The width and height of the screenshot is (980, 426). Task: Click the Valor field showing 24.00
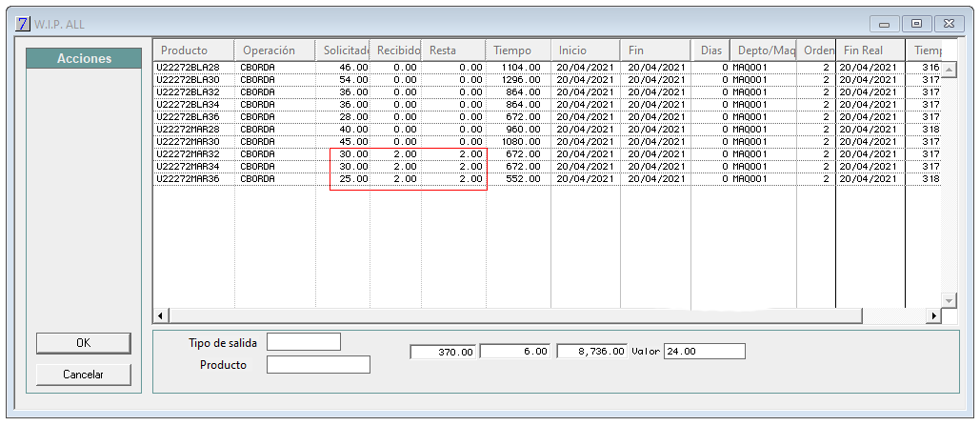(x=704, y=352)
